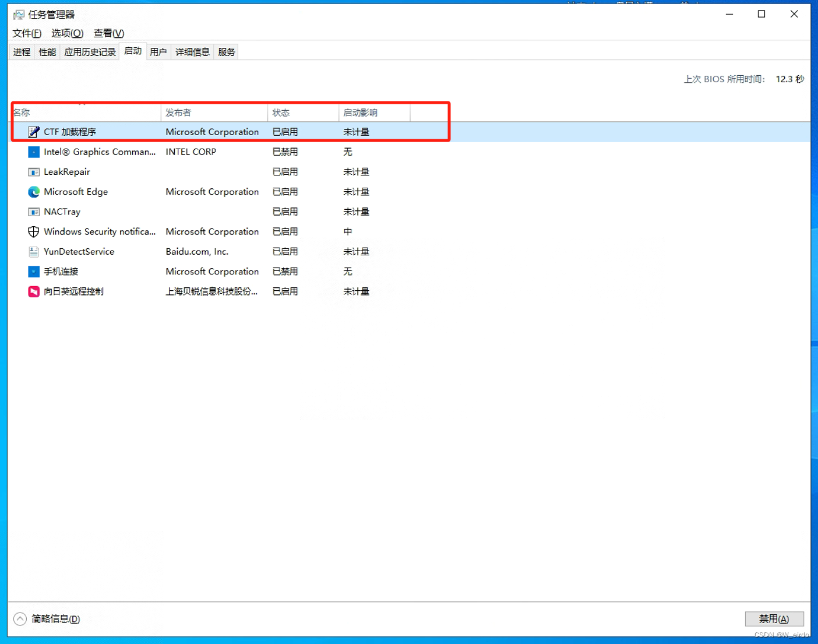
Task: Click 未计量 impact of YunDetectService row
Action: [x=356, y=252]
